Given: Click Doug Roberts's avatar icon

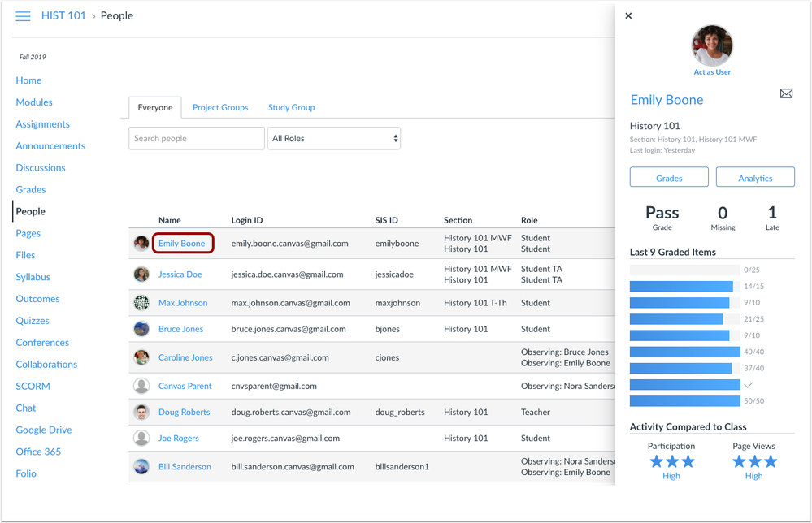Looking at the screenshot, I should point(141,412).
